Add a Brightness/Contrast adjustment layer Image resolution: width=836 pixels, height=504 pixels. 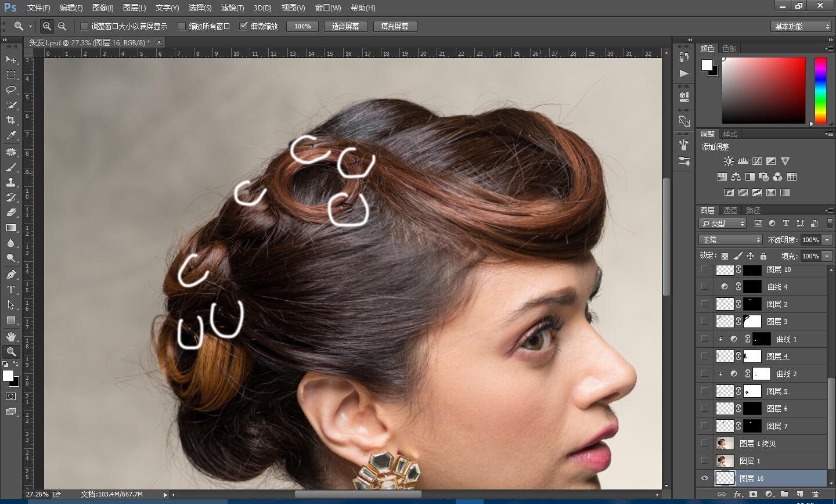point(729,161)
